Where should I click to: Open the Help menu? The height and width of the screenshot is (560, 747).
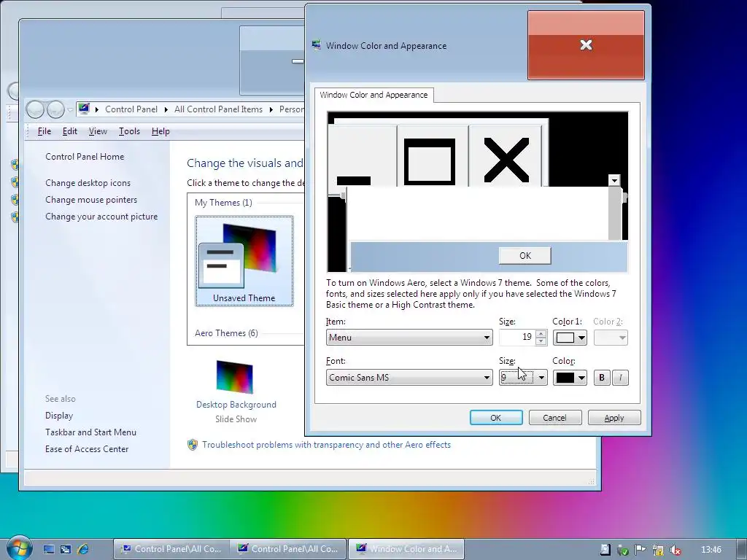coord(160,131)
